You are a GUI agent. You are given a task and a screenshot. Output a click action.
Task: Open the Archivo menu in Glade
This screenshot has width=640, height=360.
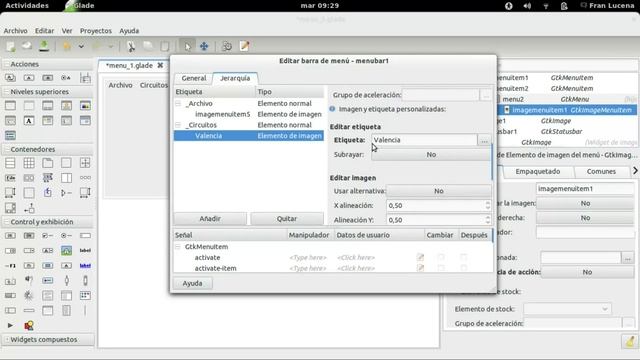[16, 31]
